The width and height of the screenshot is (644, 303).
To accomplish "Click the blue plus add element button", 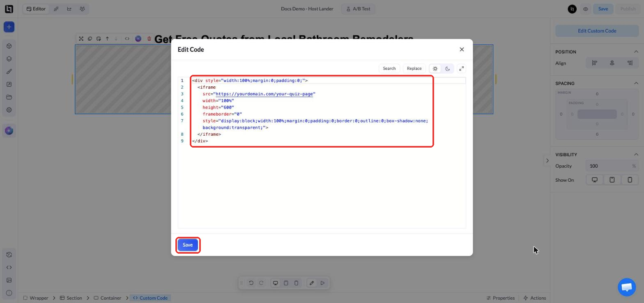I will point(9,27).
